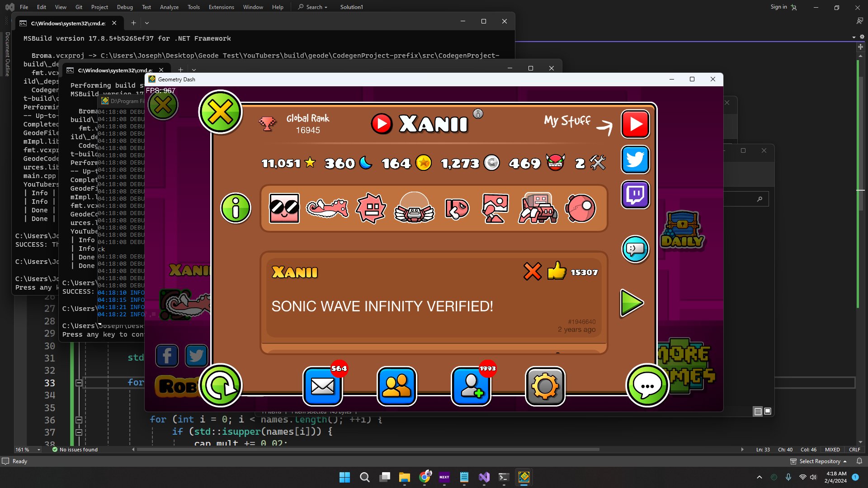Click the Daily chest behind popup

tap(683, 229)
